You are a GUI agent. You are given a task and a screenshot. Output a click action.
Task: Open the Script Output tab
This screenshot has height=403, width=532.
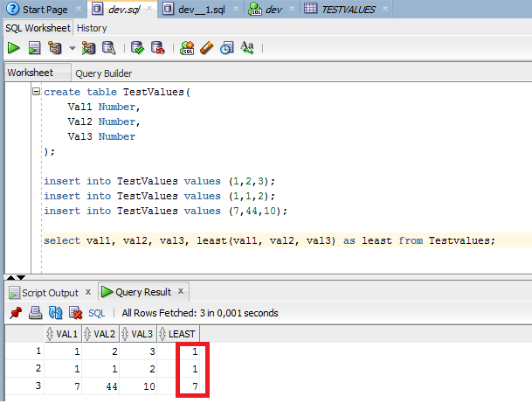(x=50, y=292)
